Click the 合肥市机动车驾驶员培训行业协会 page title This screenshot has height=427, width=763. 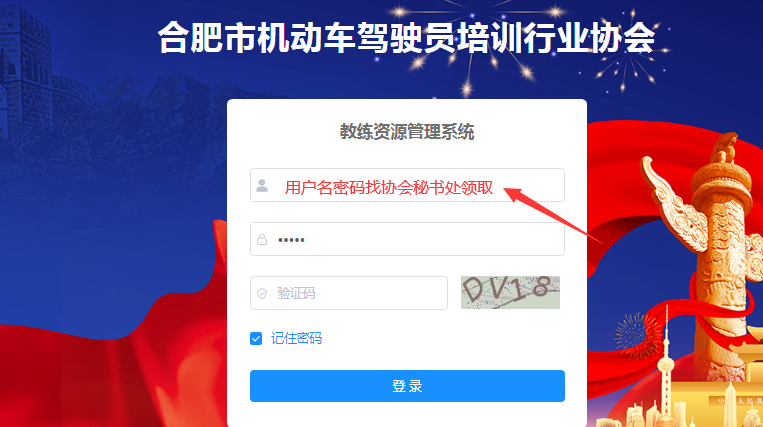tap(407, 37)
